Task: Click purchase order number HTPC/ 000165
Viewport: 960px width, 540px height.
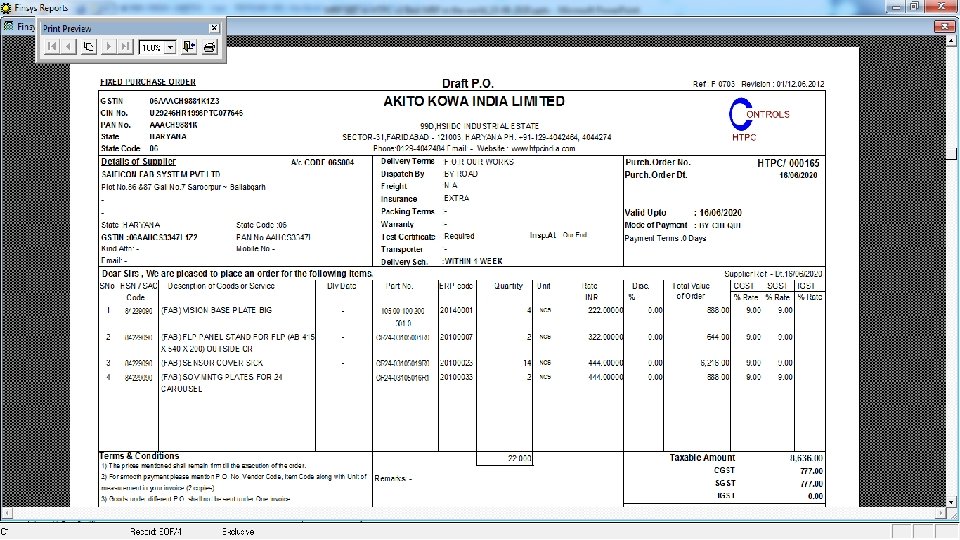Action: click(788, 163)
